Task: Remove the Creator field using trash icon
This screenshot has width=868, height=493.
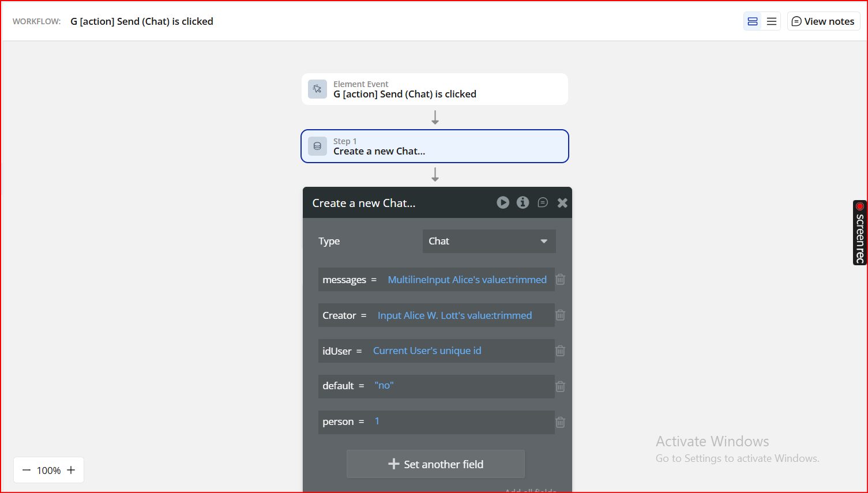Action: [560, 315]
